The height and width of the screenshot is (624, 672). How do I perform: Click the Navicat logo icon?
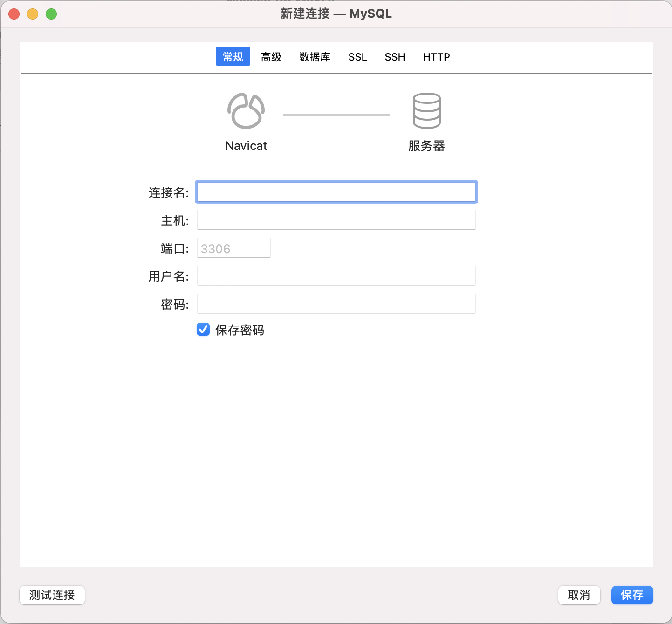[246, 111]
